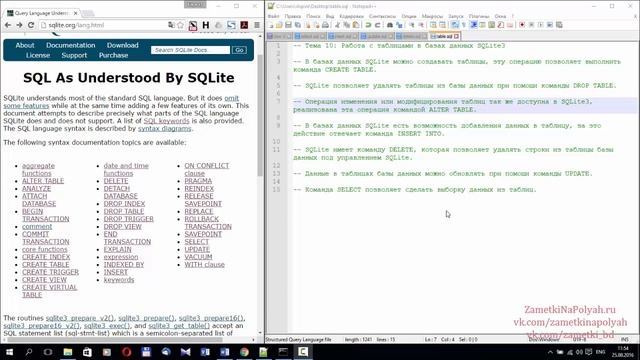Click the Chrome horizontal scrollbar at page bottom
Screen dimensions: 640x360
[116, 340]
